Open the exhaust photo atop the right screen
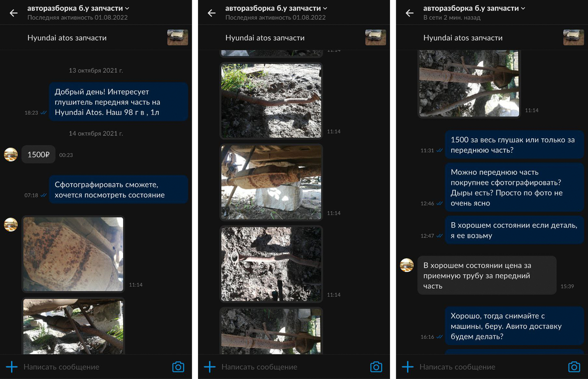Image resolution: width=588 pixels, height=379 pixels. (x=469, y=83)
